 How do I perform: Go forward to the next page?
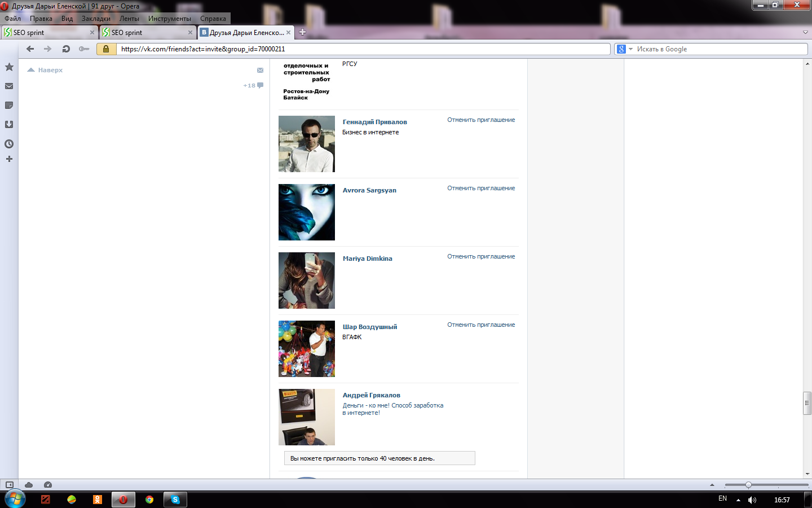pos(48,49)
